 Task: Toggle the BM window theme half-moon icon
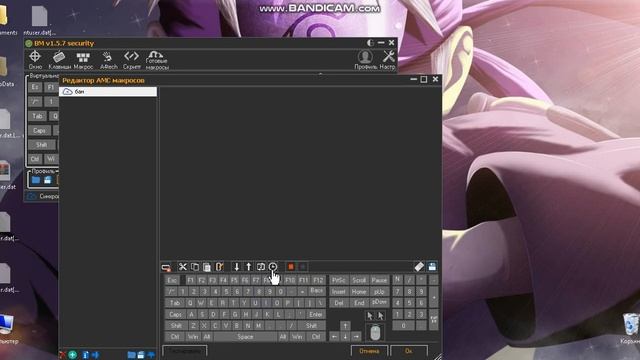pos(370,42)
